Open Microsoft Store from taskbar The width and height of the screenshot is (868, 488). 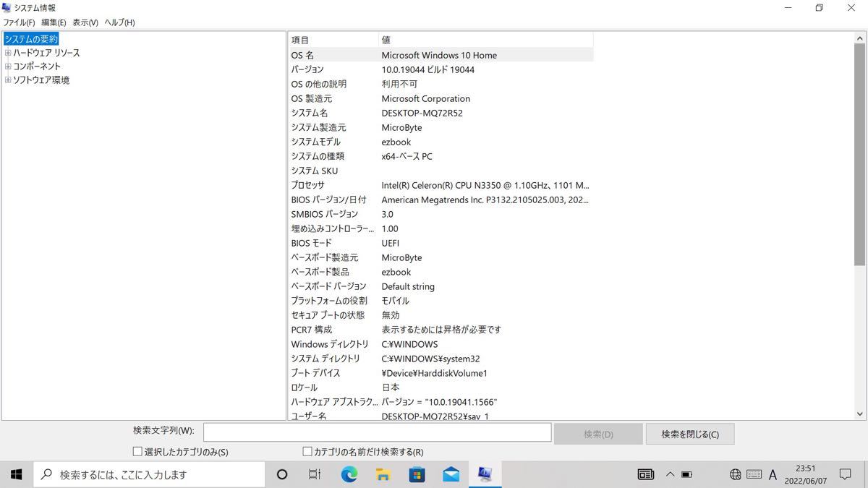click(417, 474)
